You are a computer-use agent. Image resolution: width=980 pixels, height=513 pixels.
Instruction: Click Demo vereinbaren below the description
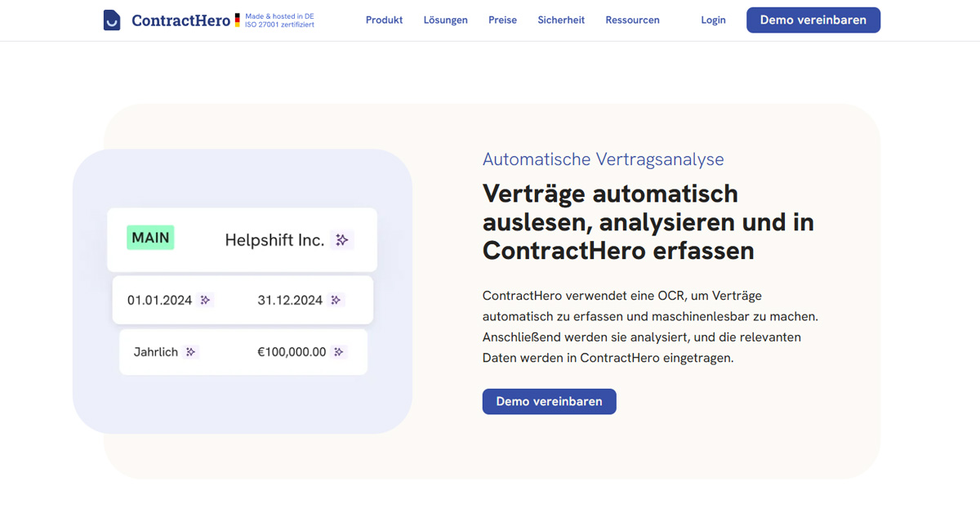click(549, 401)
